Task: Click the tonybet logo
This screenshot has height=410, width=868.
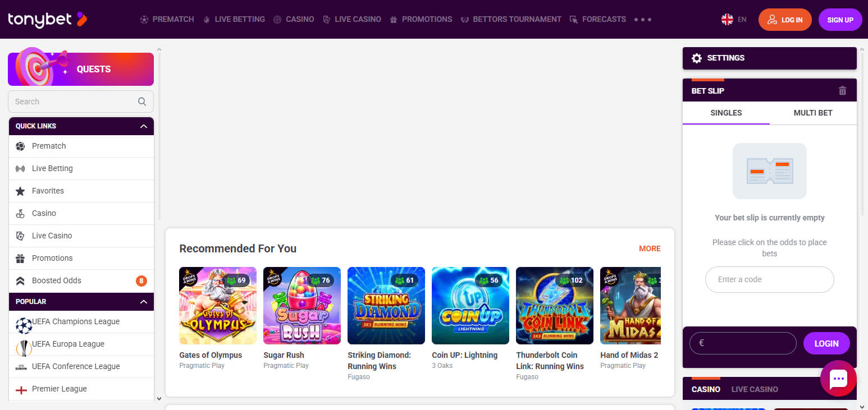Action: click(x=48, y=20)
